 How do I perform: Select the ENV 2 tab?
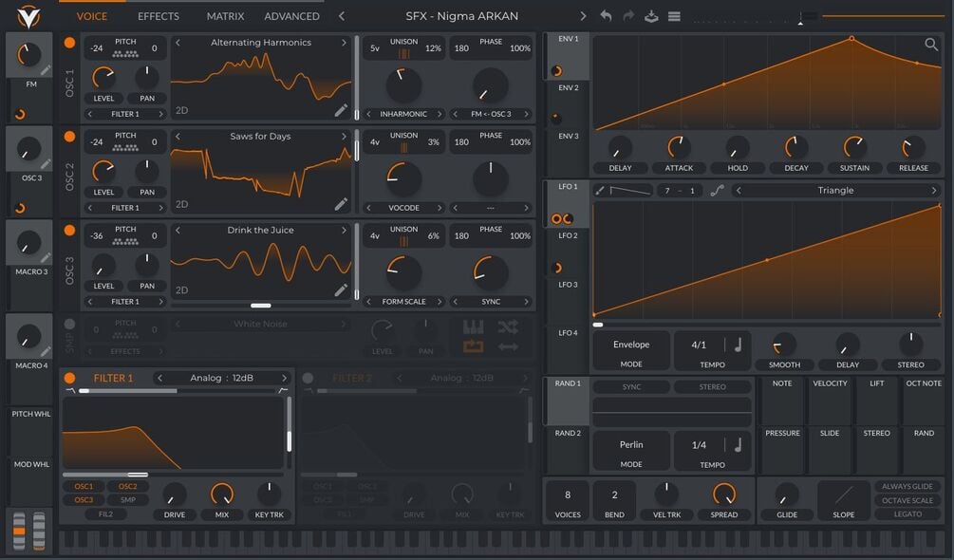point(568,104)
